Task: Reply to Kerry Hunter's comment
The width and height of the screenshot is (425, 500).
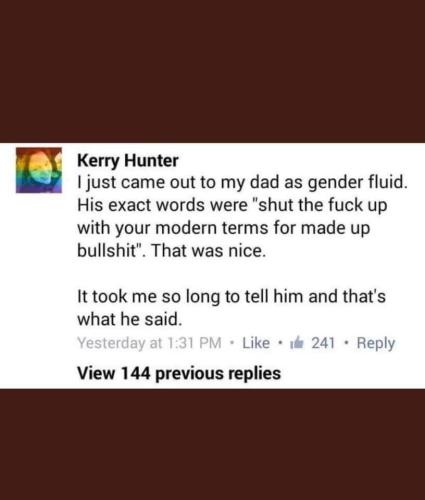Action: pyautogui.click(x=376, y=344)
